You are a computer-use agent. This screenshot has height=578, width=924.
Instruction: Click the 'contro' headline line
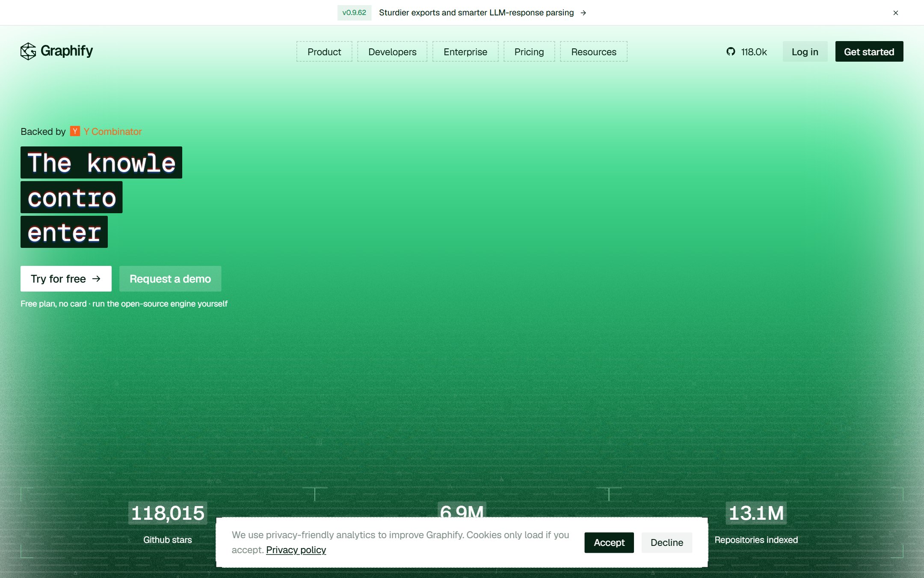pyautogui.click(x=71, y=197)
